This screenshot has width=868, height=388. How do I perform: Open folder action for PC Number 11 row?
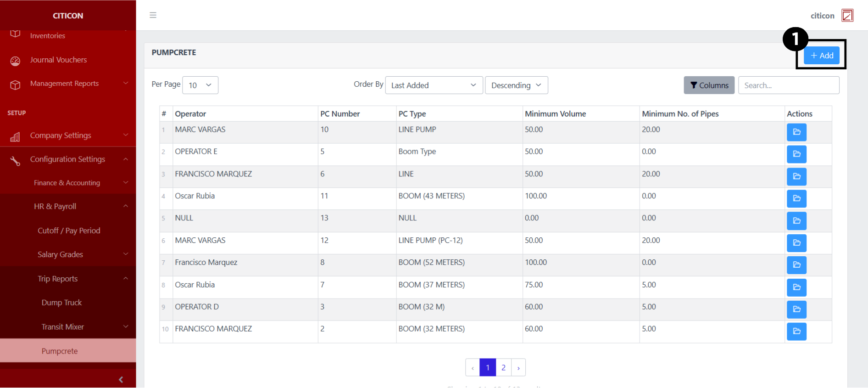[796, 199]
